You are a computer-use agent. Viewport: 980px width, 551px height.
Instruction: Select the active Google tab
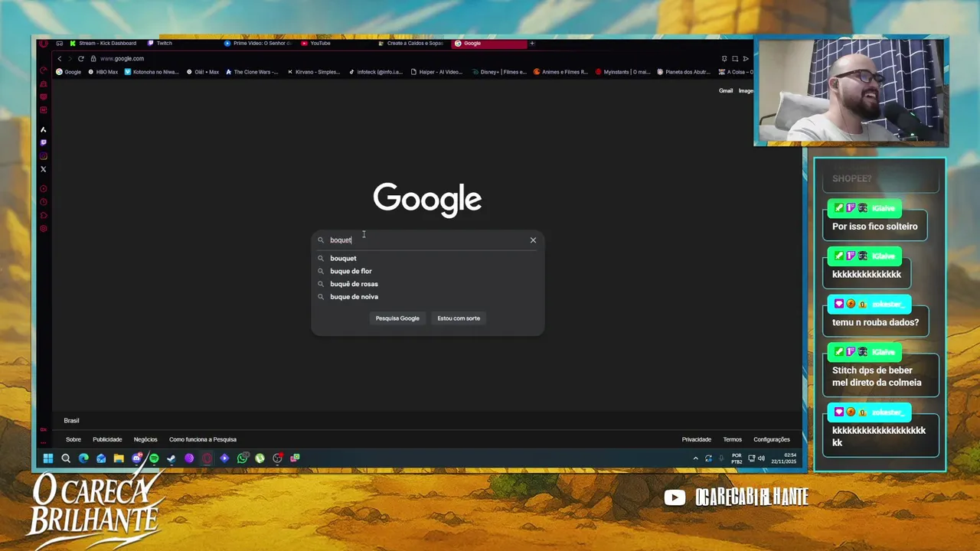click(488, 44)
